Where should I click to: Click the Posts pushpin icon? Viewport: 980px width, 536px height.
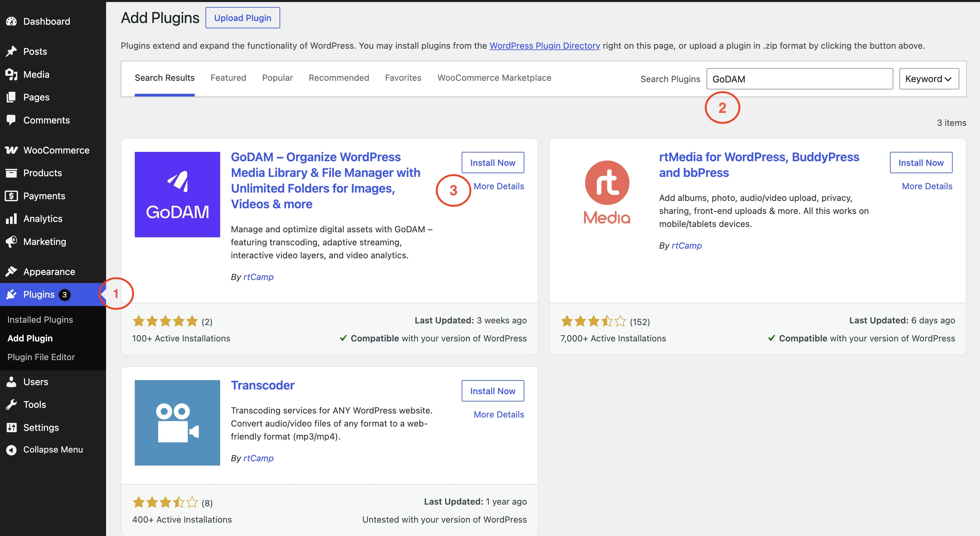[11, 51]
